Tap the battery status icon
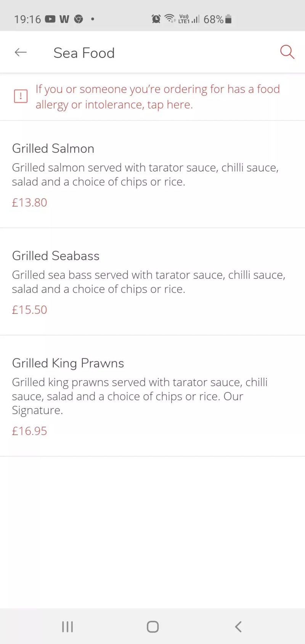Viewport: 305px width, 644px height. click(228, 19)
